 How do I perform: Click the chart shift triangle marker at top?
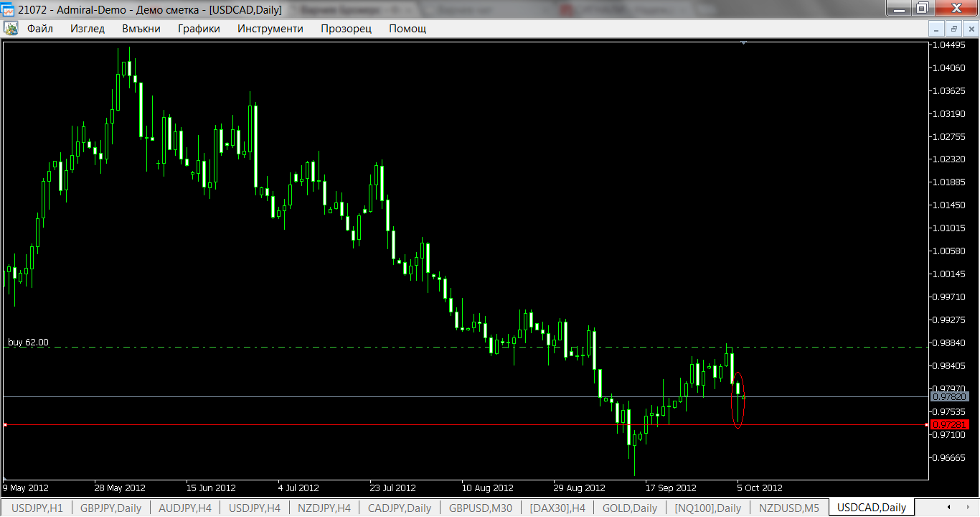[743, 43]
